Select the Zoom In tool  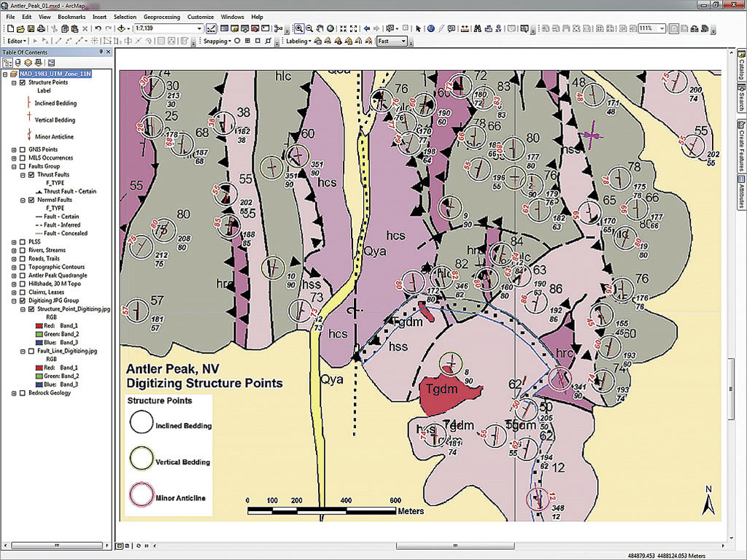(x=298, y=29)
